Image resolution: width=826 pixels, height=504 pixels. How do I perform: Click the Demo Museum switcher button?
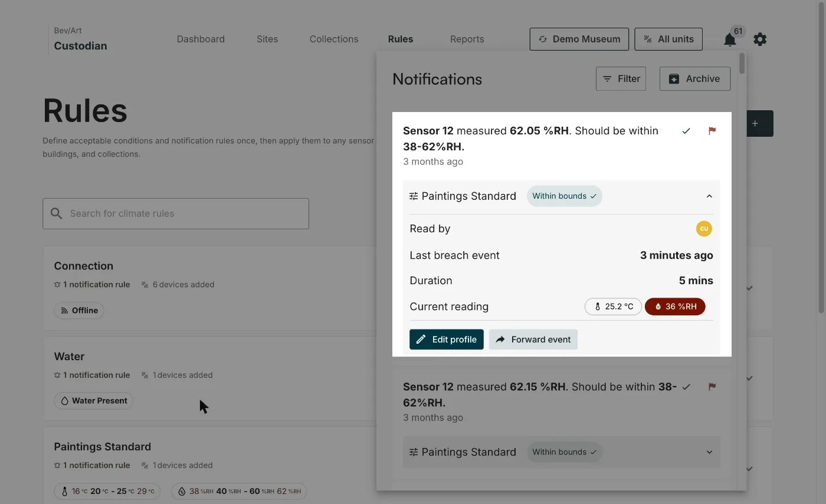[579, 39]
